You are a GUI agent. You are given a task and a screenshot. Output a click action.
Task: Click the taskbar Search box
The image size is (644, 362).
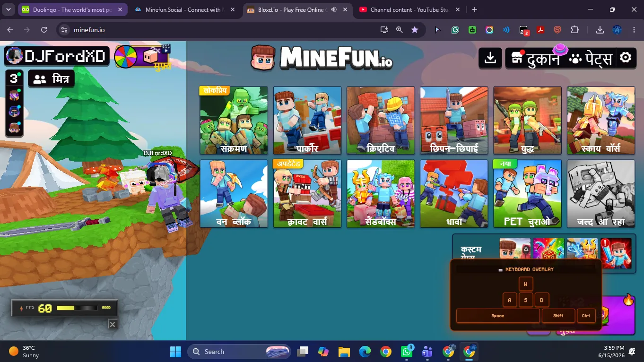point(239,352)
